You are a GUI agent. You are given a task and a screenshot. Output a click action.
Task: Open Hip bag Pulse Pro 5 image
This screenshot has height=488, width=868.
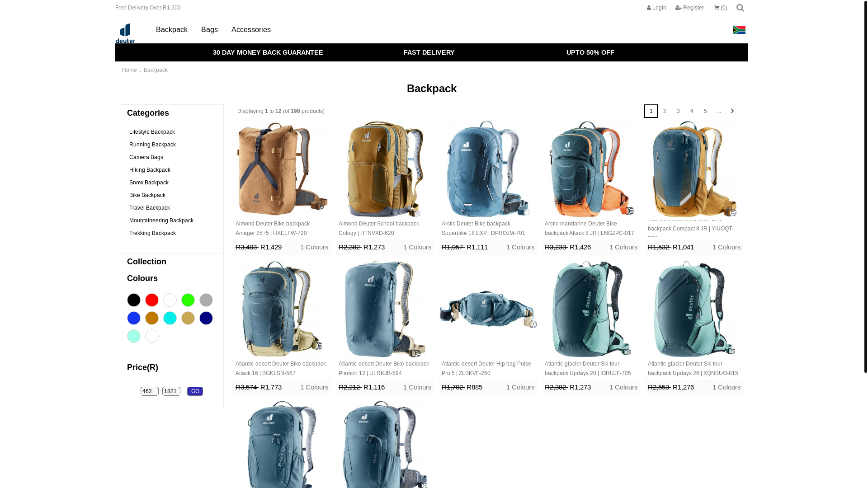click(488, 309)
